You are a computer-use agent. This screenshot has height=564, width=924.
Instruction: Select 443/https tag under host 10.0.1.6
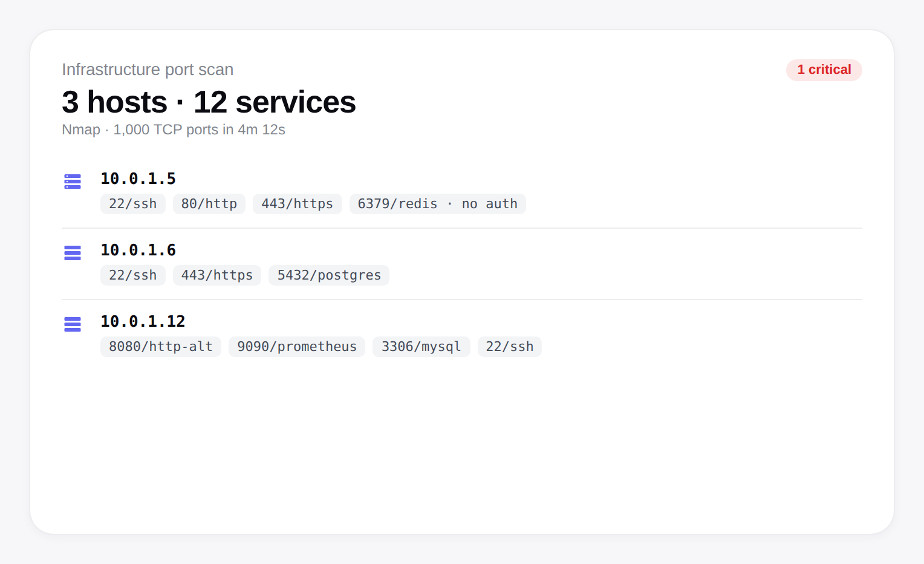coord(216,275)
